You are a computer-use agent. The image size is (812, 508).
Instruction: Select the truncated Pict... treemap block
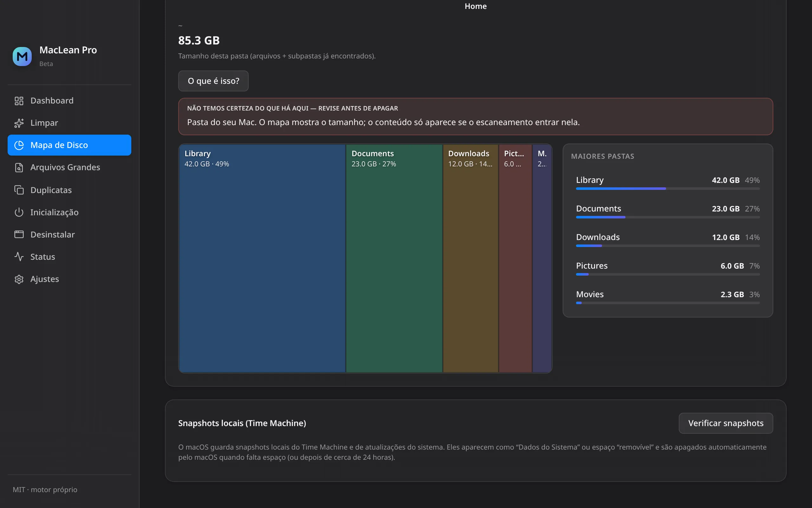click(x=515, y=258)
